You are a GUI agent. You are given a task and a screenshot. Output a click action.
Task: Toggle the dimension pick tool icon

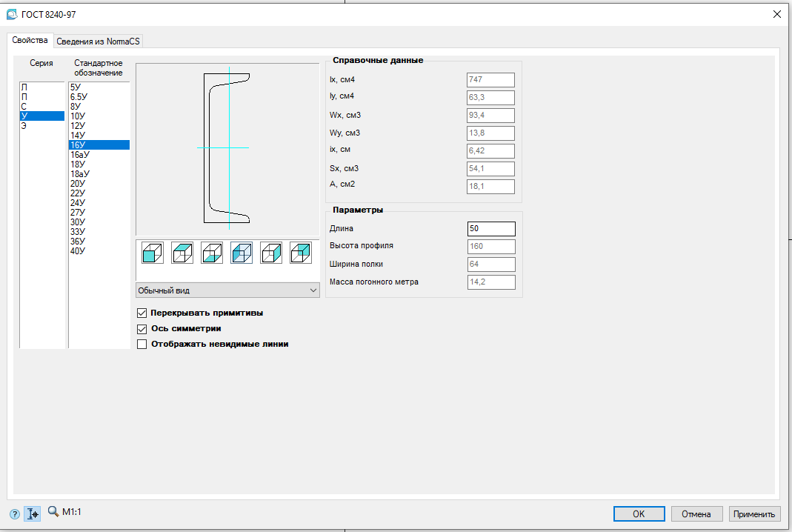[x=33, y=514]
